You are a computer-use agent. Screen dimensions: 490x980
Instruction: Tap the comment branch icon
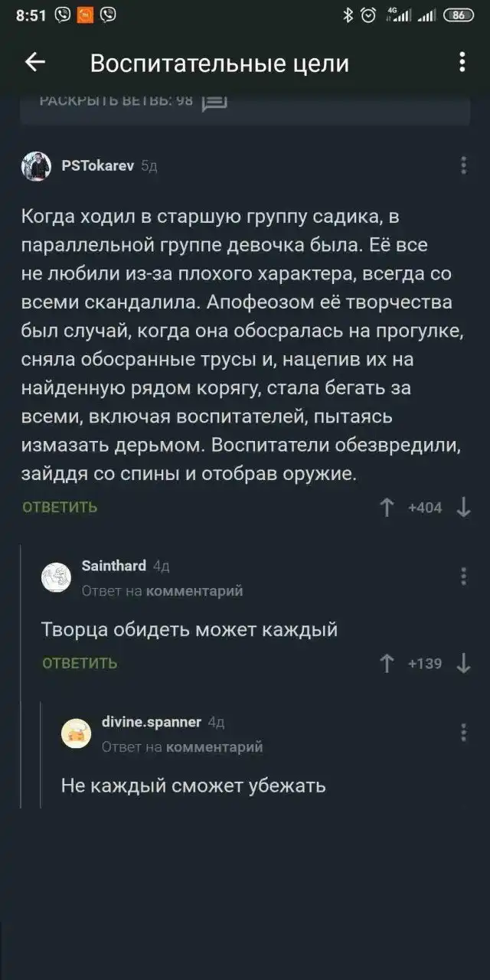pyautogui.click(x=214, y=103)
